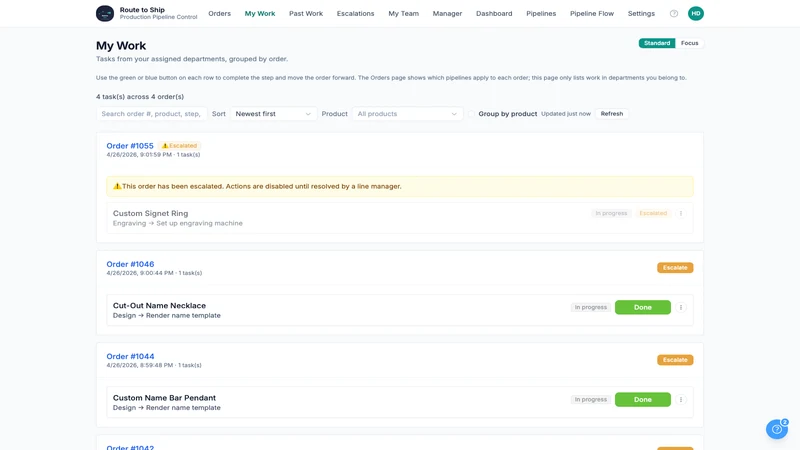
Task: Click In progress status on Custom Name Bar Pendant
Action: click(590, 399)
